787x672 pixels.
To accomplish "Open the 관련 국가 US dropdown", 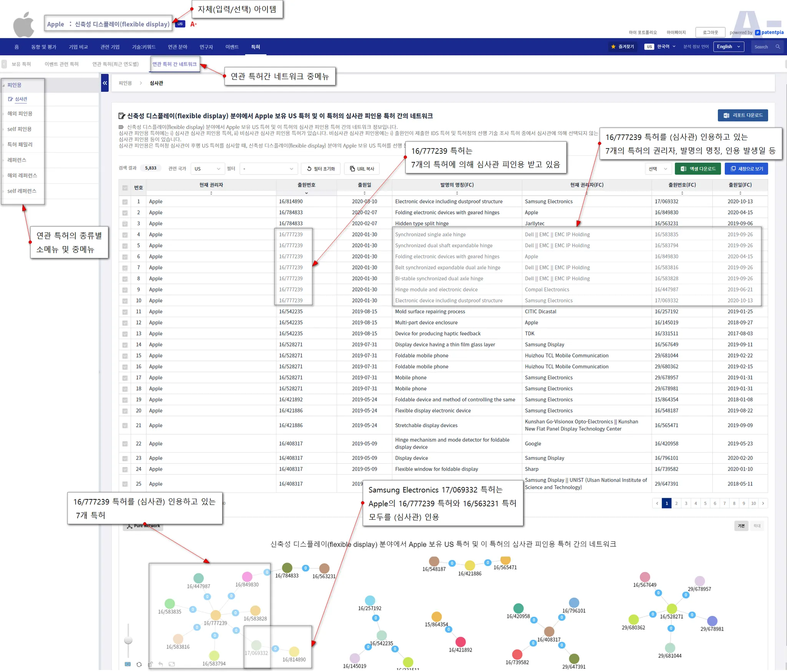I will 208,169.
